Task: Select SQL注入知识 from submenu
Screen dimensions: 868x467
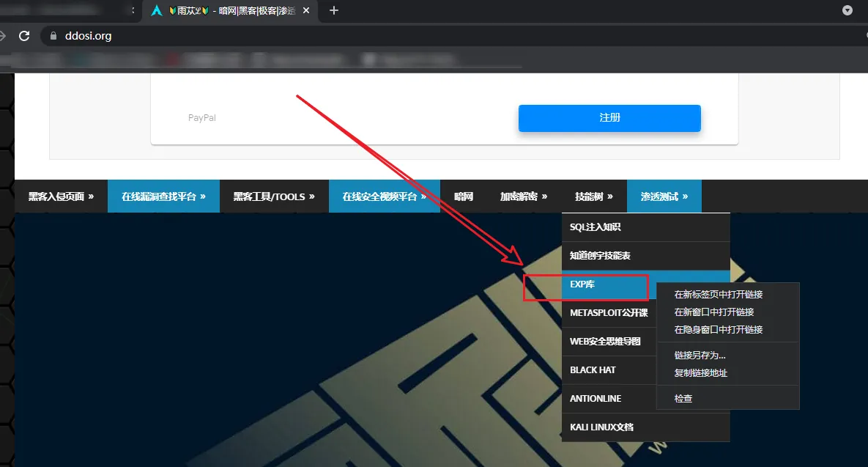Action: pyautogui.click(x=645, y=227)
